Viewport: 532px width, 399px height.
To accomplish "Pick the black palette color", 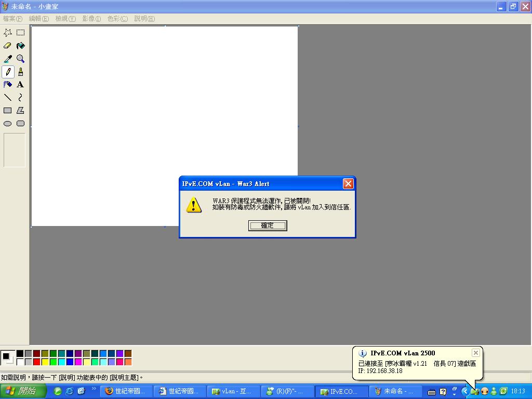I will point(20,353).
